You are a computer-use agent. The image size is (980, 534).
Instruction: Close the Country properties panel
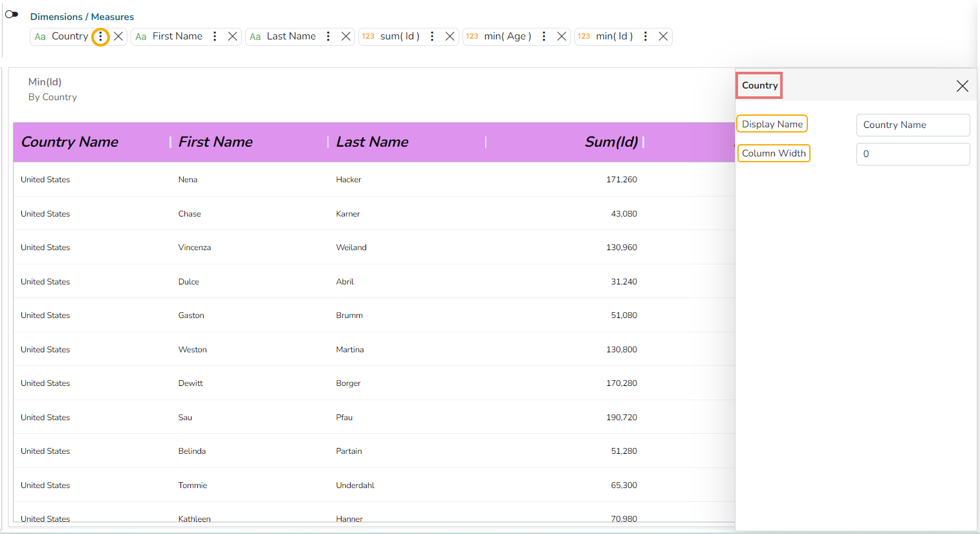coord(962,86)
